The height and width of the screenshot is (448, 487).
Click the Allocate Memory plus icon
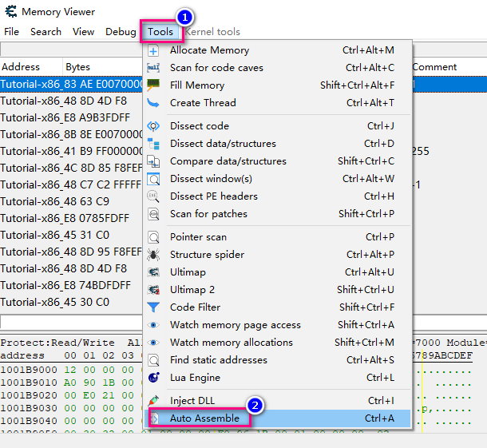coord(153,50)
